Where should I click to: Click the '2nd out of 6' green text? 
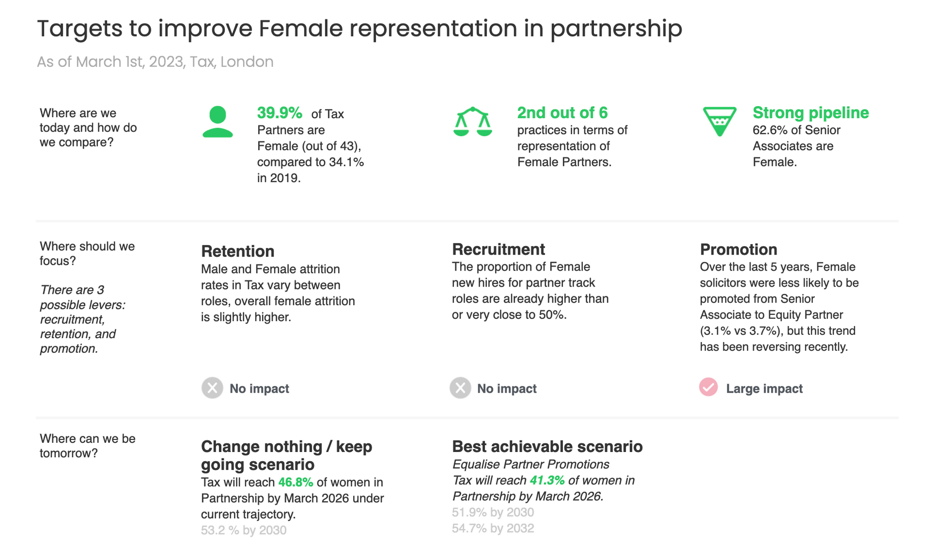562,113
